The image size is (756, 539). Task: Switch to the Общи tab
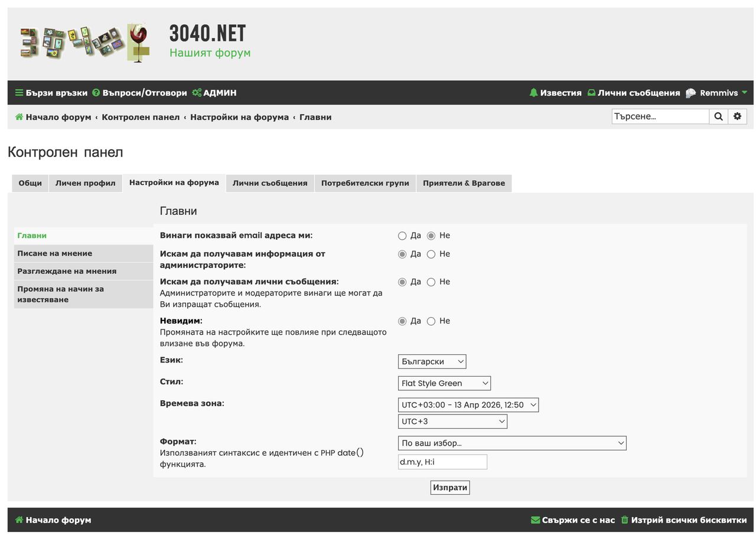coord(30,183)
